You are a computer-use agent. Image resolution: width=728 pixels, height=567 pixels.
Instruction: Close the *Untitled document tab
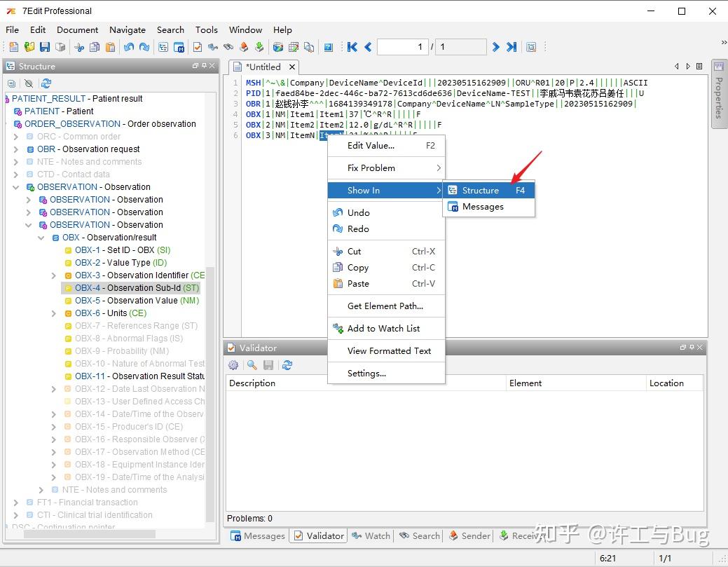pyautogui.click(x=291, y=67)
